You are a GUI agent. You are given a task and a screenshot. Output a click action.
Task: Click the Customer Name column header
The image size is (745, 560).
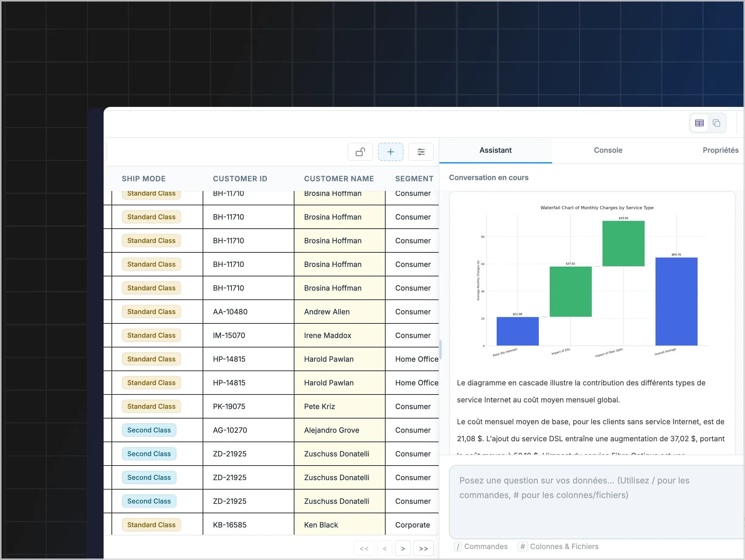coord(339,179)
